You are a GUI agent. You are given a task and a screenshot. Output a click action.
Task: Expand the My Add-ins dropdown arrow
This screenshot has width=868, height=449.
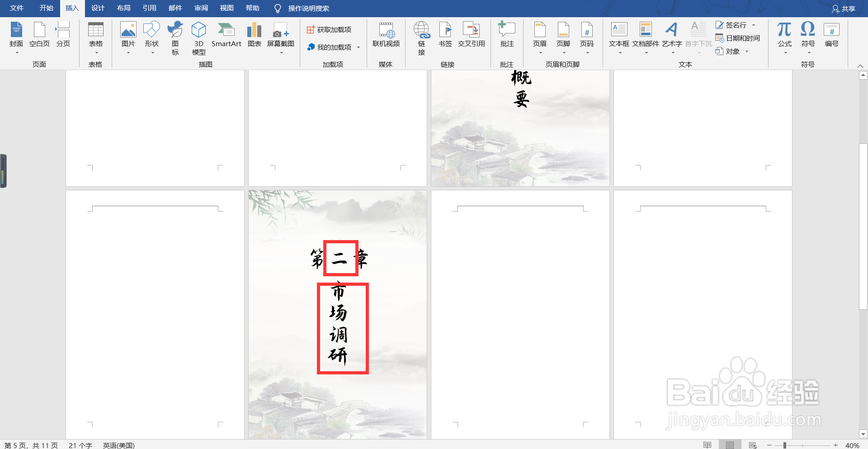pyautogui.click(x=359, y=47)
